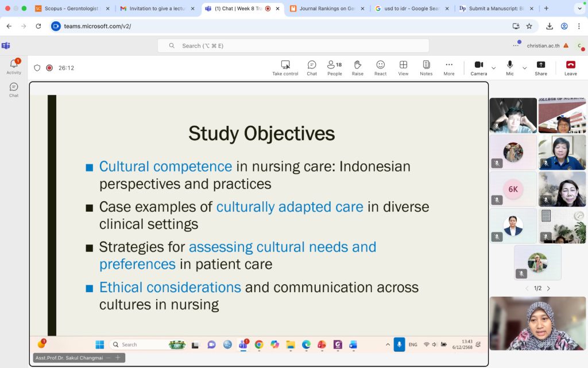Raise your hand in meeting
The height and width of the screenshot is (368, 588).
[x=357, y=67]
